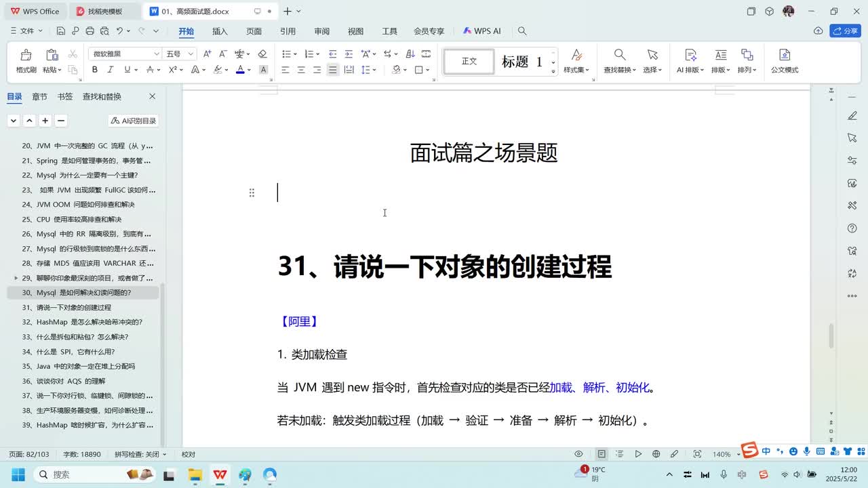
Task: Click the text highlight color button
Action: coord(218,70)
